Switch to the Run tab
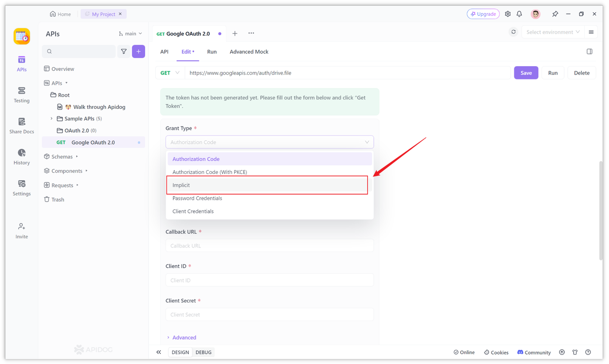Image resolution: width=609 pixels, height=364 pixels. 212,51
